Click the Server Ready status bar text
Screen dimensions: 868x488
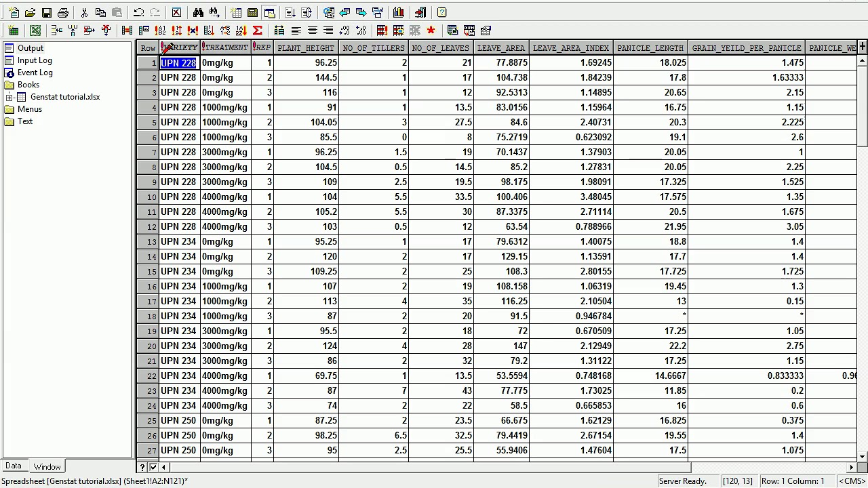[684, 481]
